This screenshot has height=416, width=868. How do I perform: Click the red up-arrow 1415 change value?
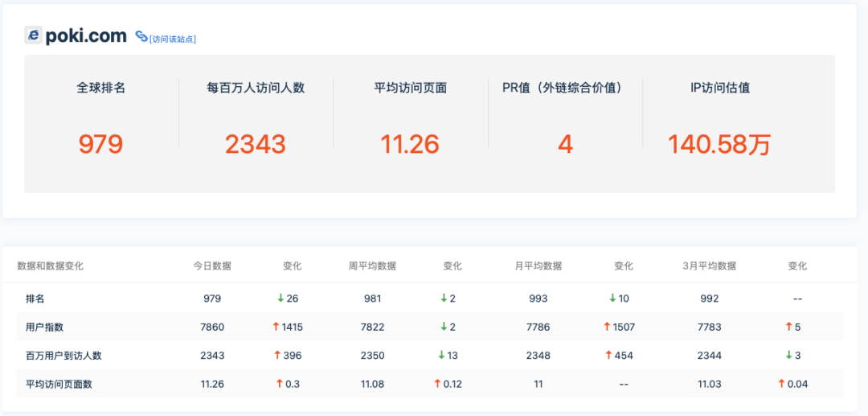[x=287, y=327]
